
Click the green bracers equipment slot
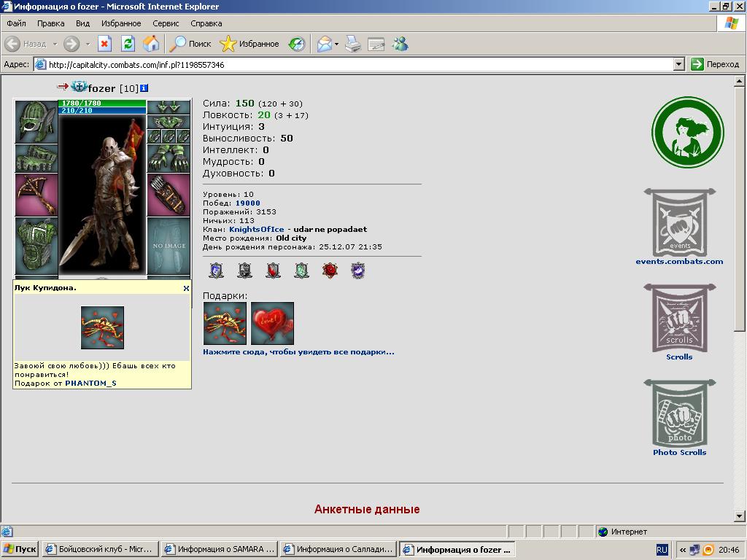point(36,158)
